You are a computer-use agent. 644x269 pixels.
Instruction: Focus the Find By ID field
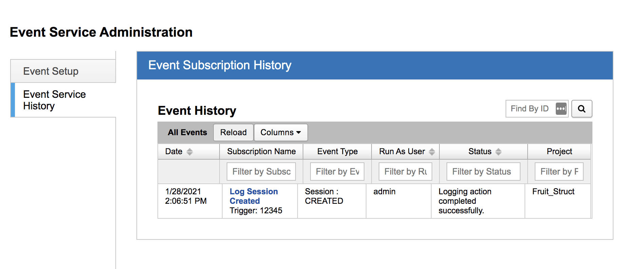(529, 109)
